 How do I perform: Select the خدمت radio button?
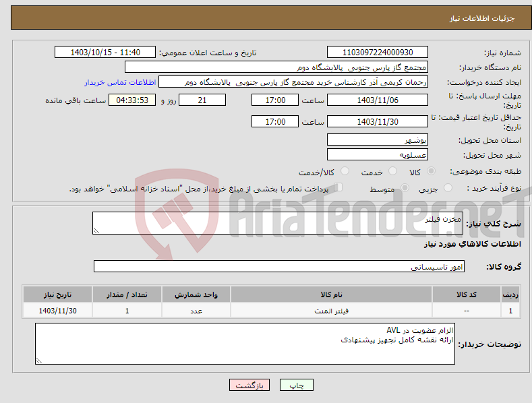point(392,171)
